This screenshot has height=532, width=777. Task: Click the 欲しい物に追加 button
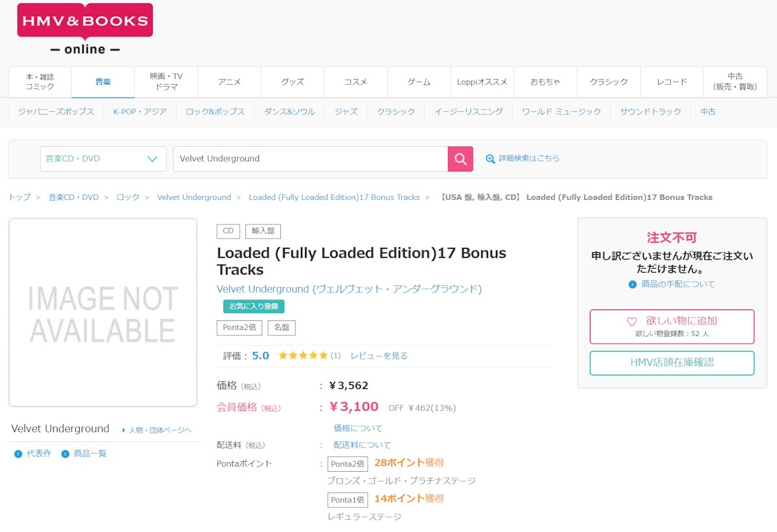coord(672,327)
